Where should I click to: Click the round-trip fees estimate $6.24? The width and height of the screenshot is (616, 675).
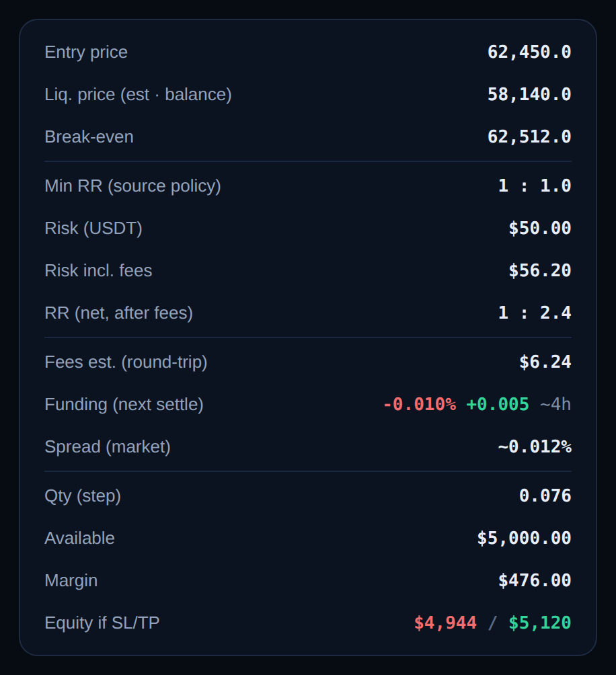pyautogui.click(x=545, y=362)
